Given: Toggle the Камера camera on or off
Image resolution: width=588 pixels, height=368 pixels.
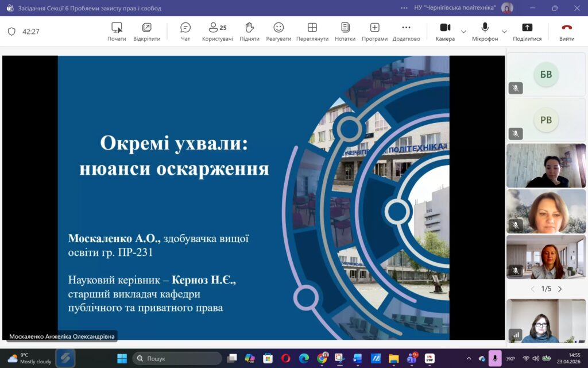Looking at the screenshot, I should pyautogui.click(x=445, y=32).
